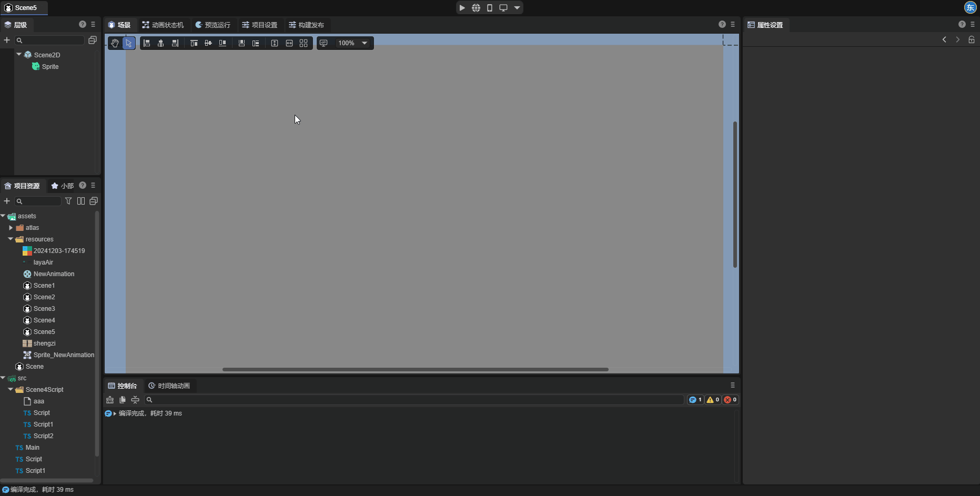Click the align left edges icon
The width and height of the screenshot is (980, 496).
[147, 43]
